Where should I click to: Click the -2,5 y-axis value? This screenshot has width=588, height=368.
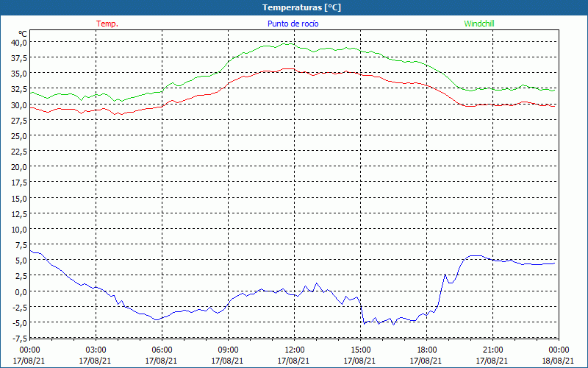(20, 307)
